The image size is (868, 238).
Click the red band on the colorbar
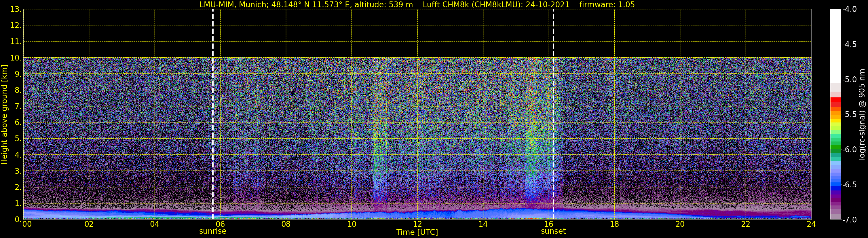coord(836,102)
